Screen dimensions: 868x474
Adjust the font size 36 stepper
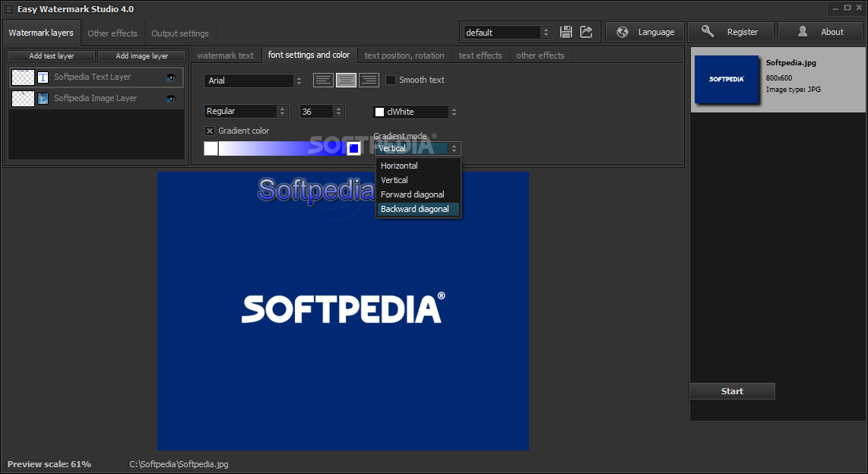338,111
